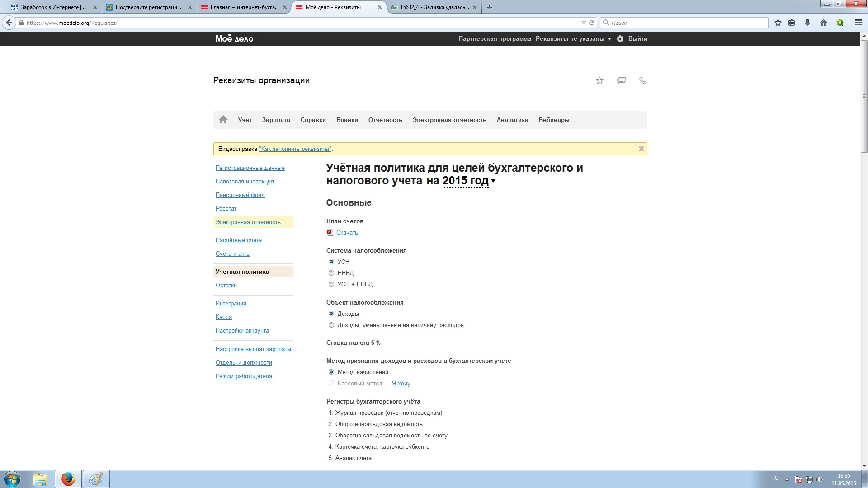Viewport: 868px width, 488px height.
Task: Open Firefox downloads arrow icon
Action: pyautogui.click(x=807, y=23)
